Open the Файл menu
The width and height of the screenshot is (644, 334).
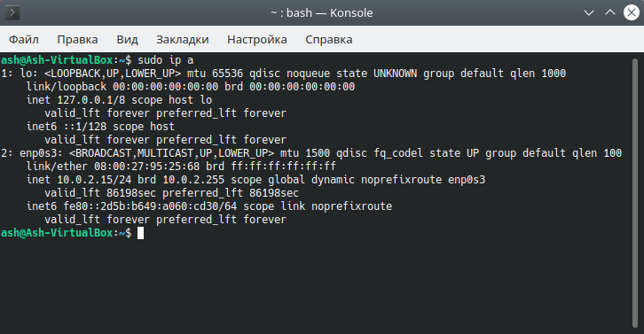[x=24, y=39]
